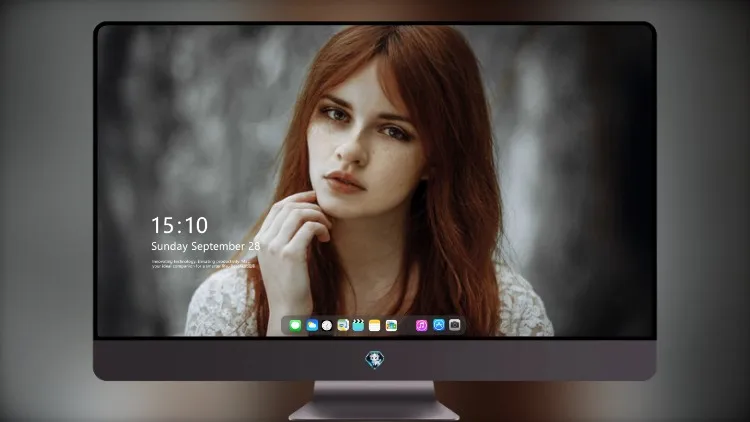Click the 15:10 clock widget
This screenshot has width=750, height=422.
(x=179, y=225)
